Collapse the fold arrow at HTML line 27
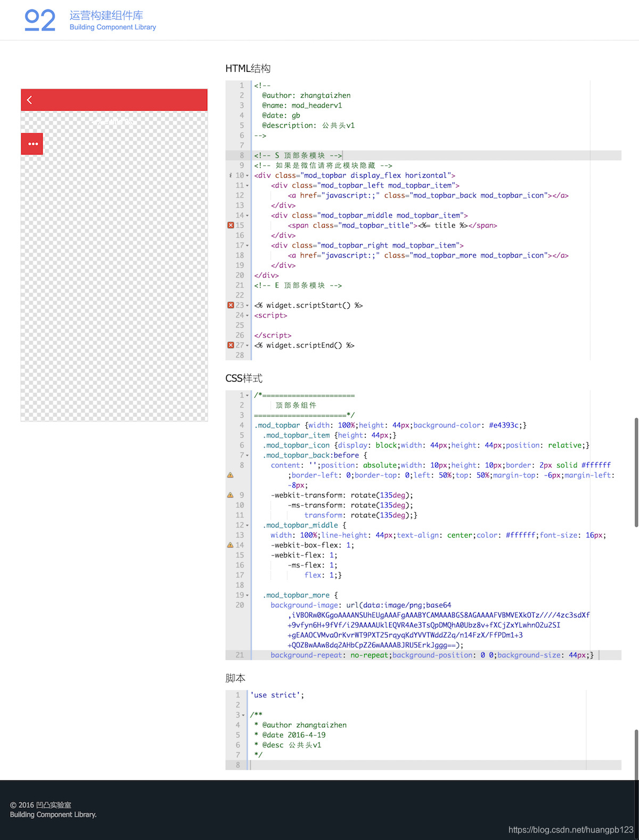The image size is (639, 840). tap(247, 345)
